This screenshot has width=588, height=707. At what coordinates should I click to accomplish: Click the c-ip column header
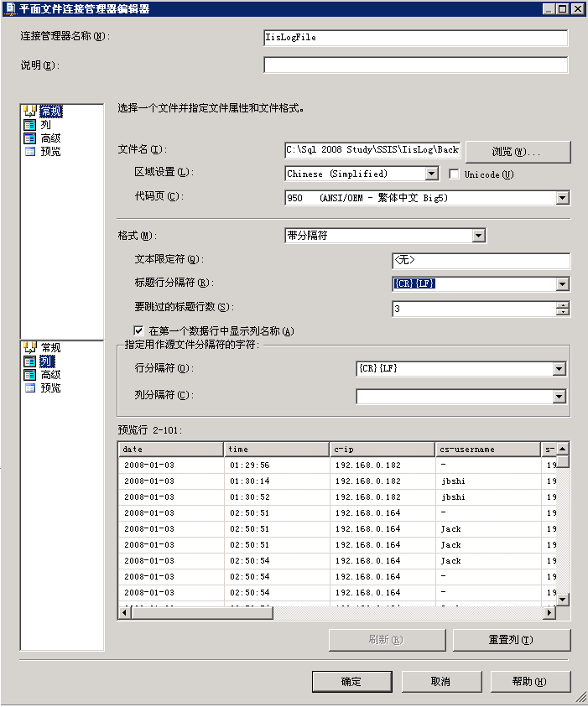(382, 449)
